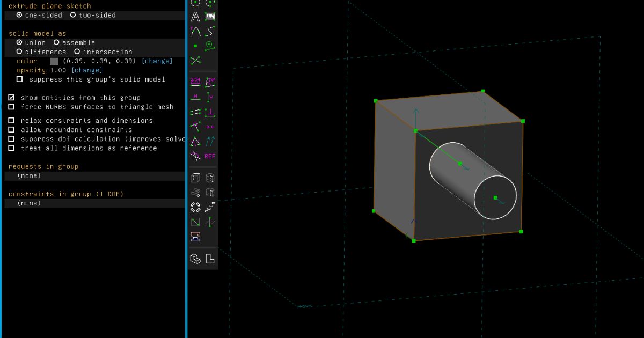This screenshot has width=644, height=338.
Task: Select the arc of a circle tool
Action: tap(210, 3)
